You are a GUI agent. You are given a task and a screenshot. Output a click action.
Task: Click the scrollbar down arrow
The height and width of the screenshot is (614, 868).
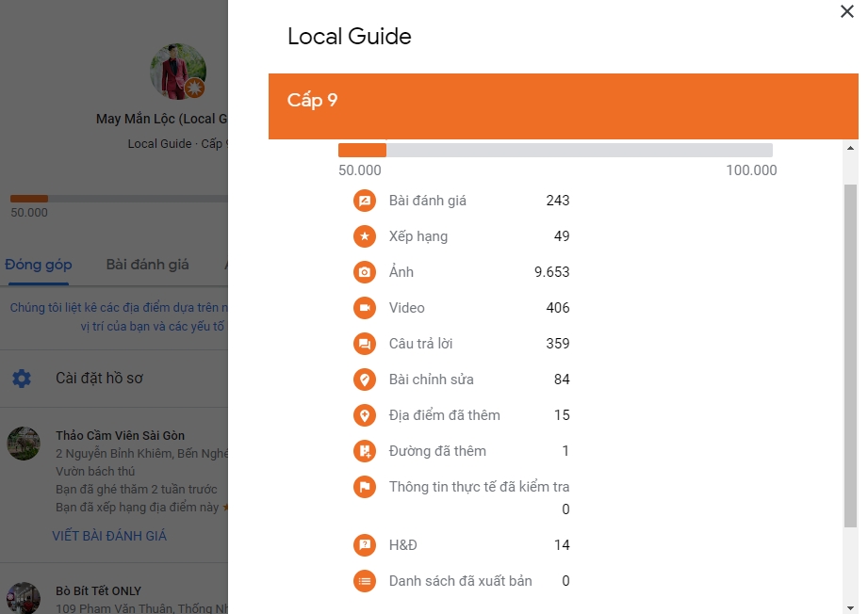[850, 608]
